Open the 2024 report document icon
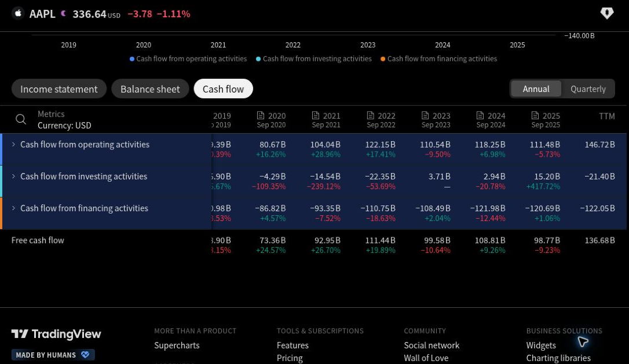Viewport: 629px width, 364px height. (480, 116)
